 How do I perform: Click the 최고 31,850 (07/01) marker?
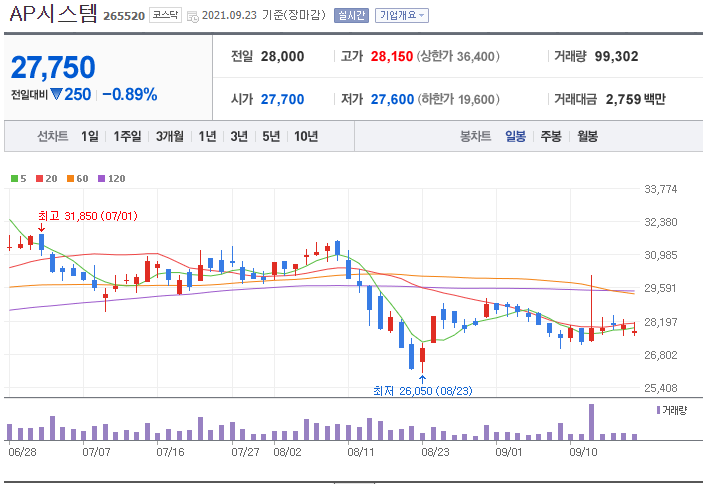tap(88, 216)
